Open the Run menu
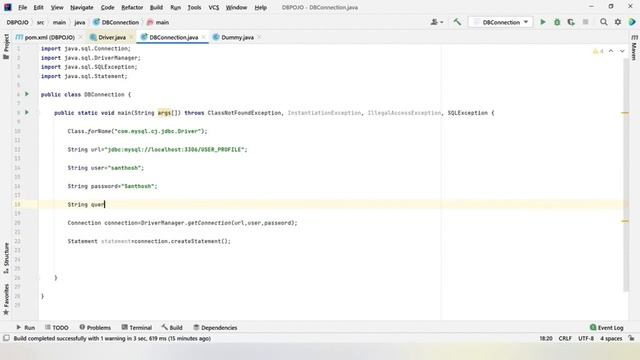 coord(176,7)
